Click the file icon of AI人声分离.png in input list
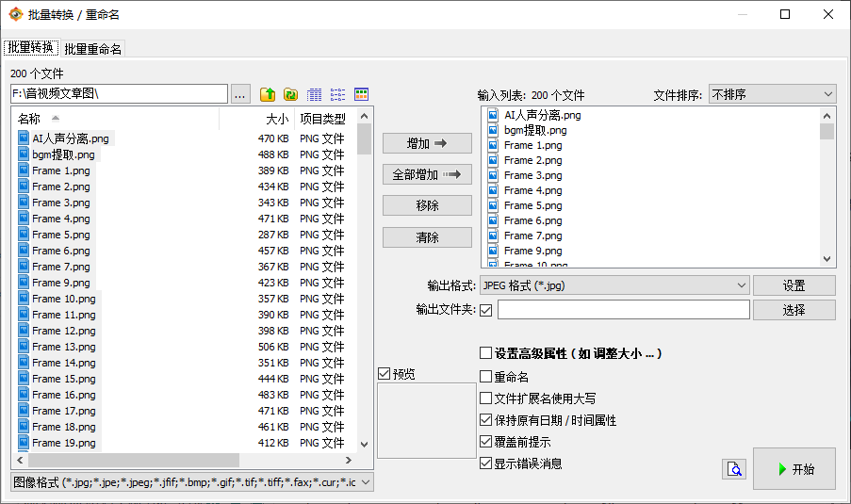 (493, 115)
